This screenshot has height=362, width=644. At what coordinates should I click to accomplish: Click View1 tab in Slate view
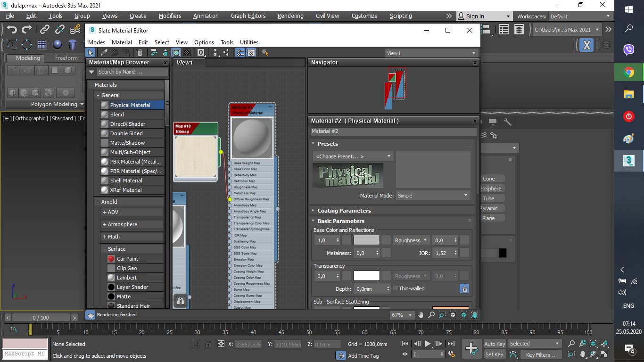184,62
